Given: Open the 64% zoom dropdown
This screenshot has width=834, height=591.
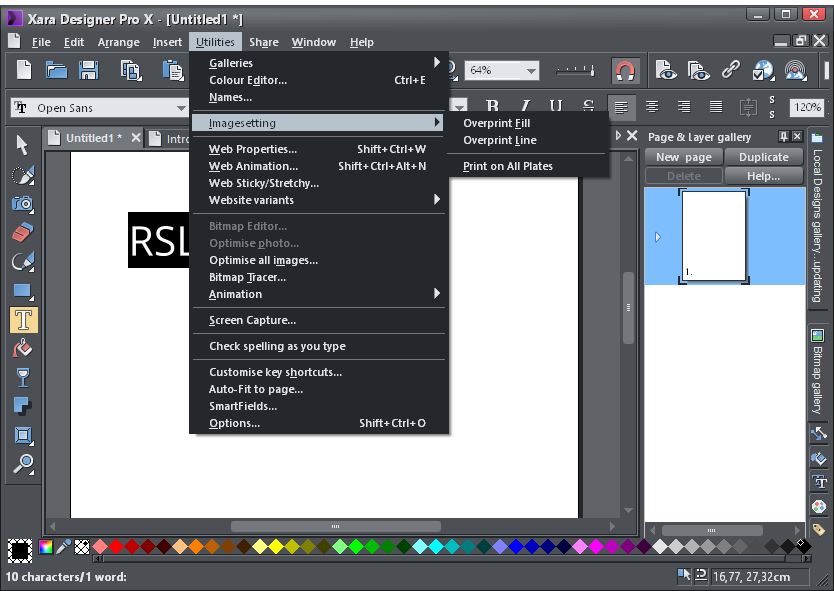Looking at the screenshot, I should 530,70.
